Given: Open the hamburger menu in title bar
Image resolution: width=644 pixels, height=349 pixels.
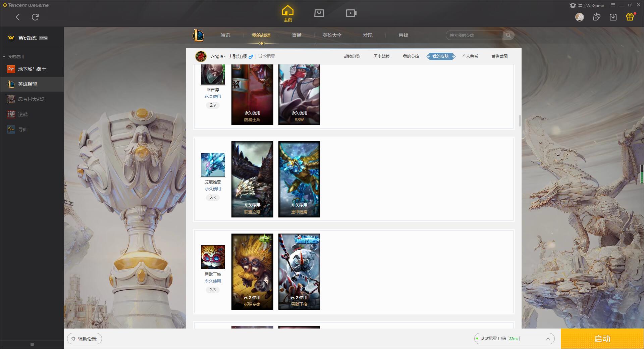Looking at the screenshot, I should (x=613, y=5).
